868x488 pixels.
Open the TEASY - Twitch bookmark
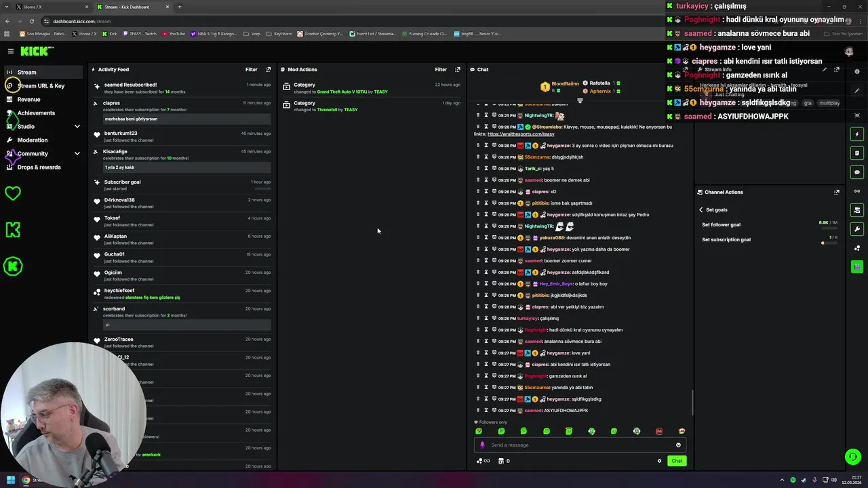pos(139,33)
